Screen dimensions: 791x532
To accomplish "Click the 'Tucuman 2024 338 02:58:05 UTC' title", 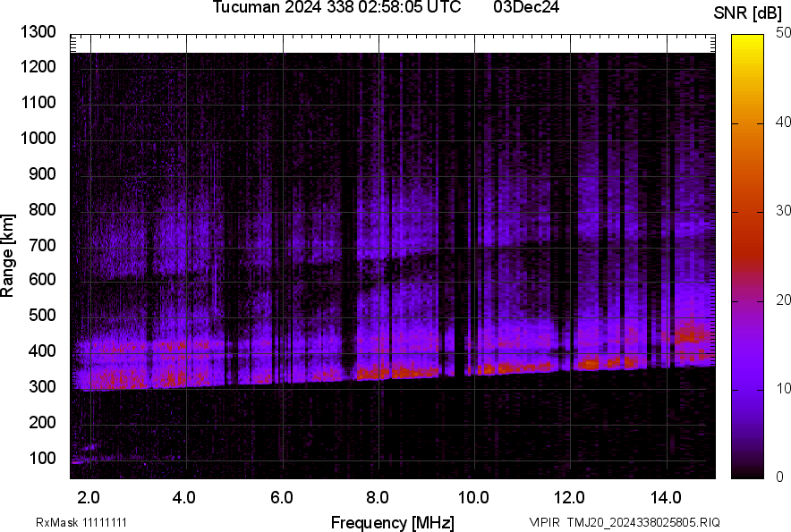I will [x=337, y=8].
